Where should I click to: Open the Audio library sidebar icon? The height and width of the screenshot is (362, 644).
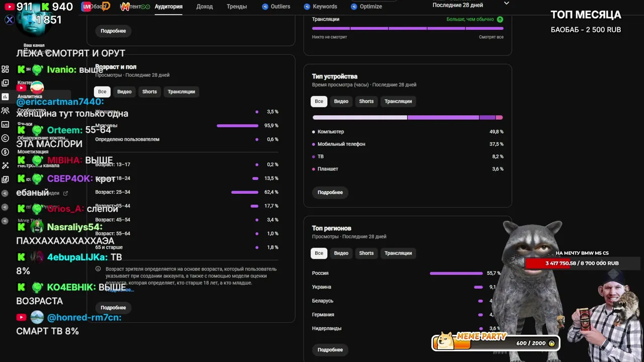pyautogui.click(x=5, y=179)
